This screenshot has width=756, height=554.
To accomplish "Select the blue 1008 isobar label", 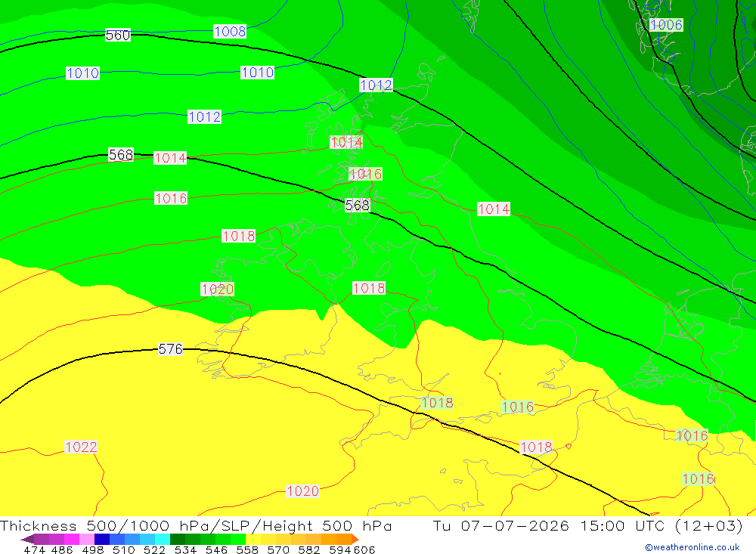I will [x=230, y=31].
